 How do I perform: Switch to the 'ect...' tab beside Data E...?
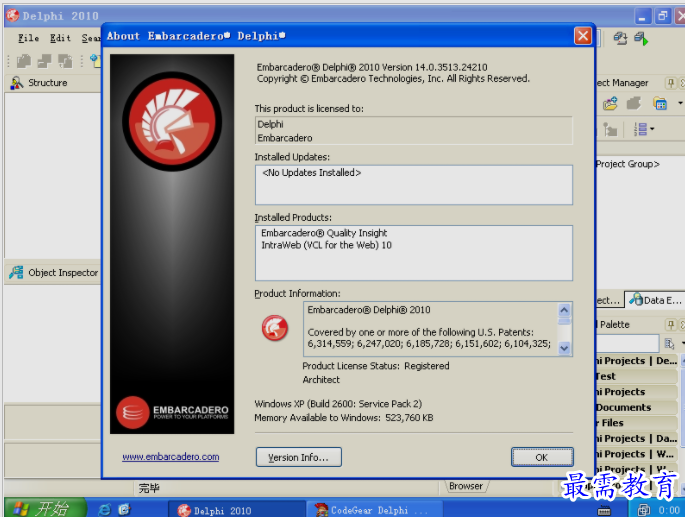pos(609,300)
